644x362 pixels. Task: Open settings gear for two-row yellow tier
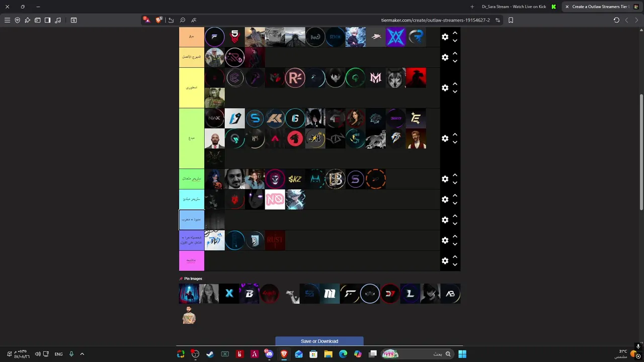pyautogui.click(x=445, y=88)
